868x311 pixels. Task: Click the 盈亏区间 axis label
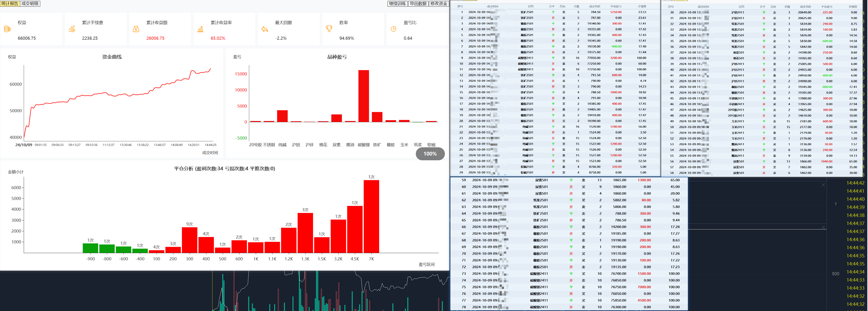tap(427, 264)
